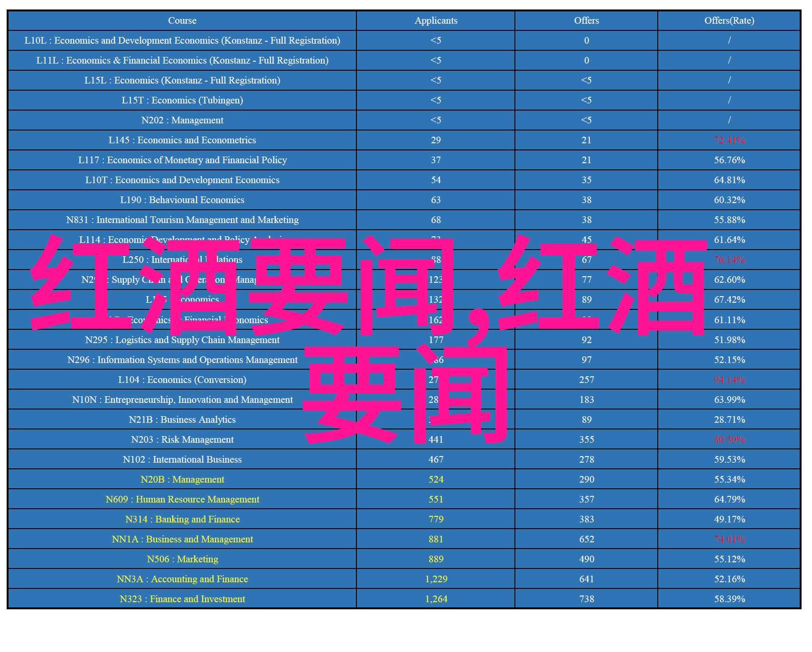Click the 63.99% offer rate cell
812x652 pixels.
(x=729, y=400)
